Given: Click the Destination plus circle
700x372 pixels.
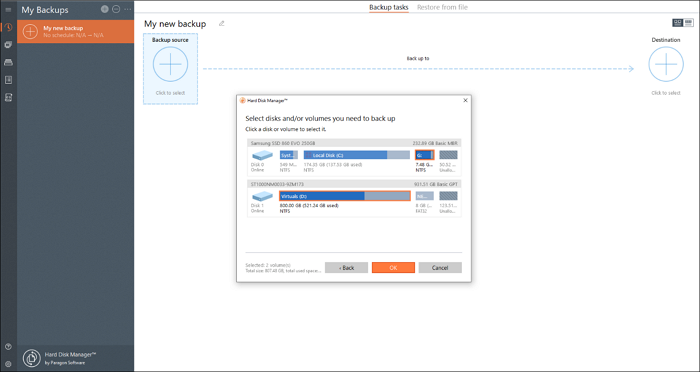Looking at the screenshot, I should 666,64.
